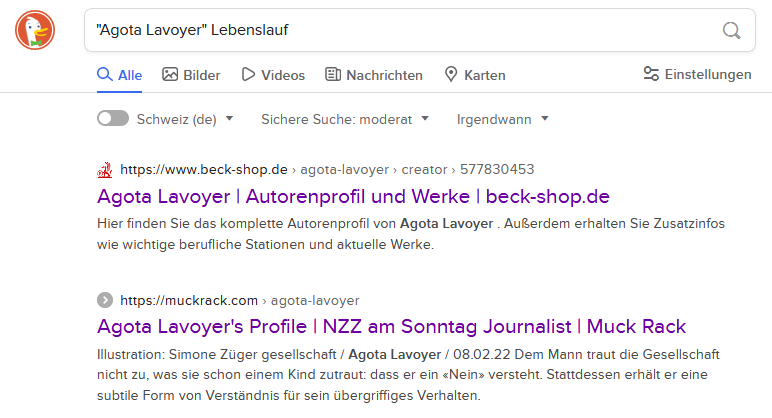Open Agota Lavoyer Autorenprofil beck-shop.de result
This screenshot has height=418, width=772.
353,196
